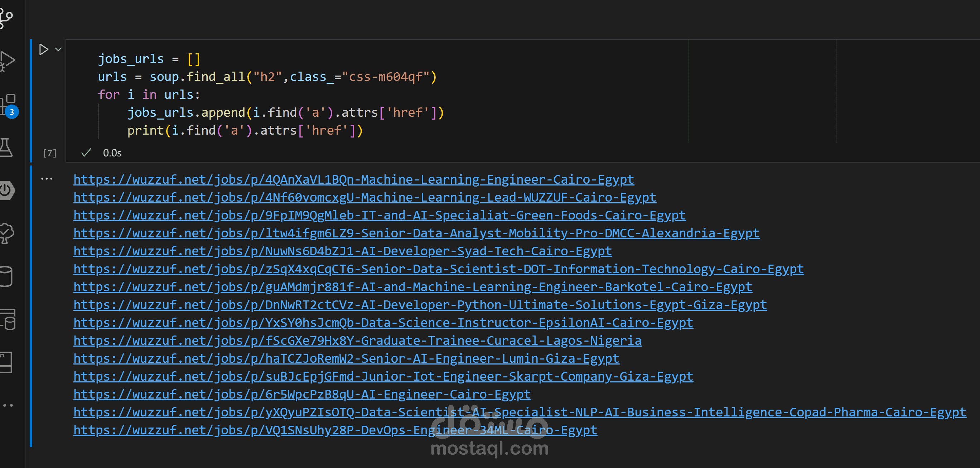Open the database cylinder sidebar icon
This screenshot has width=980, height=468.
pyautogui.click(x=6, y=276)
